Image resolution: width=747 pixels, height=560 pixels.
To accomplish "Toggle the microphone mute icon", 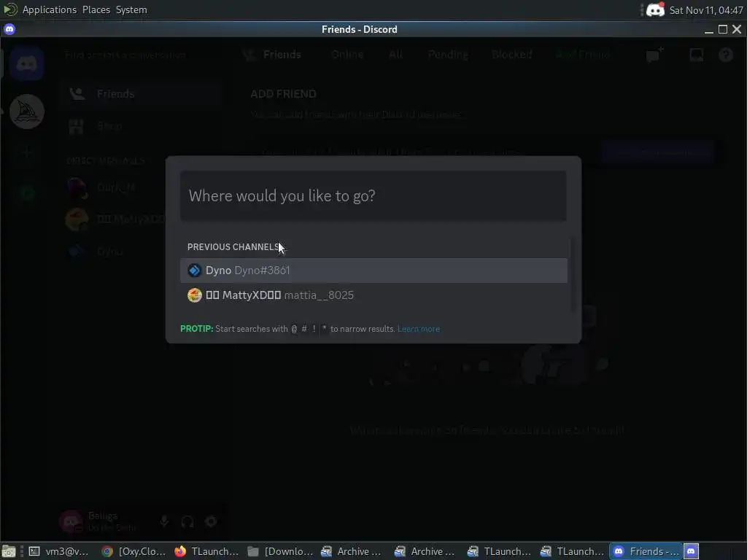I will tap(164, 522).
